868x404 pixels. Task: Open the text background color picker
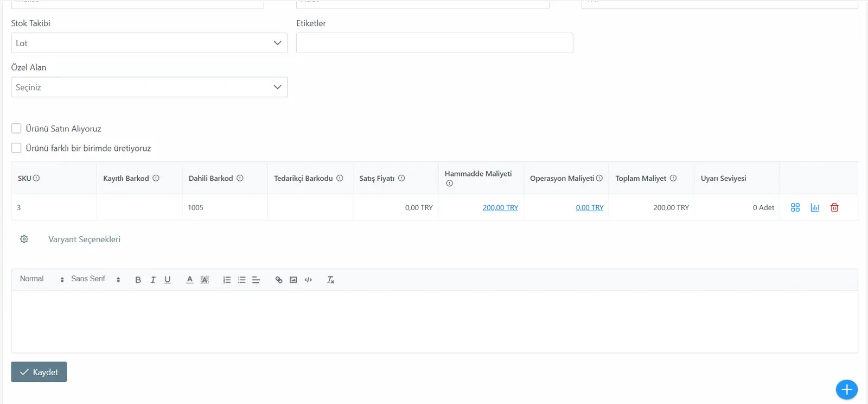(x=205, y=280)
